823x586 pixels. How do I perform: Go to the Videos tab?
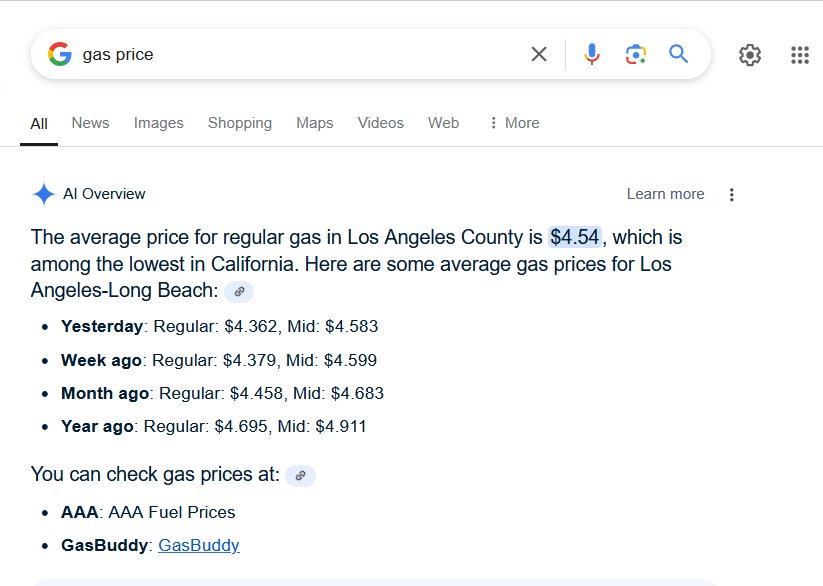381,123
